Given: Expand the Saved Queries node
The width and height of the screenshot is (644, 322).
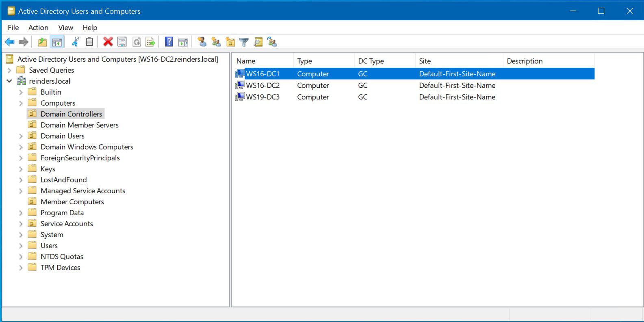Looking at the screenshot, I should [x=9, y=70].
